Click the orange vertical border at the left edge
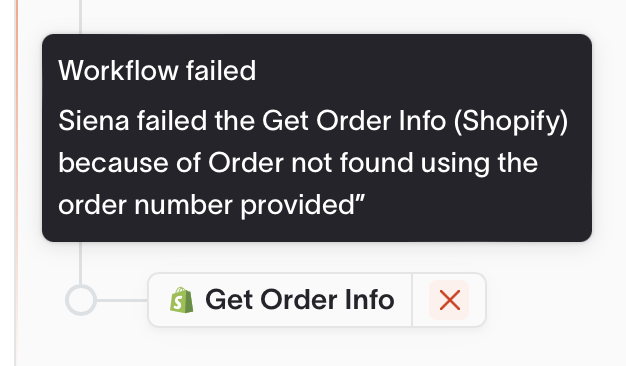The image size is (626, 366). [17, 183]
